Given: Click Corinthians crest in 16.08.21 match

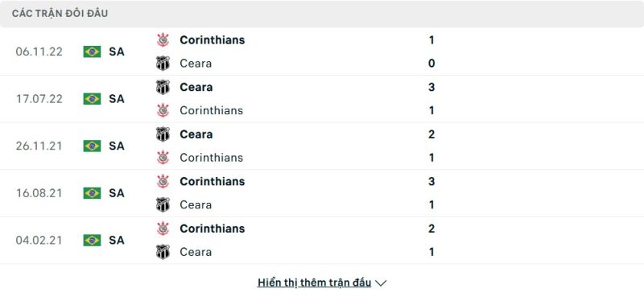Looking at the screenshot, I should coord(163,181).
